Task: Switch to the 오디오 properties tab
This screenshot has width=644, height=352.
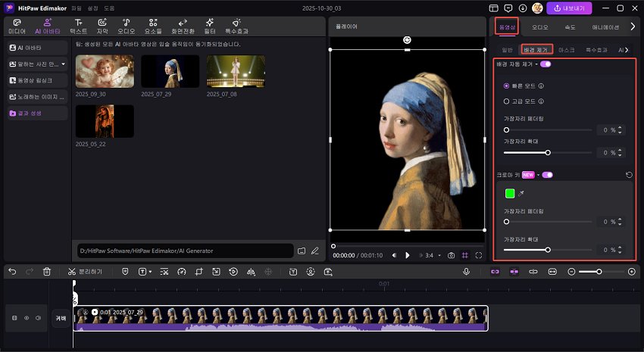Action: click(539, 26)
